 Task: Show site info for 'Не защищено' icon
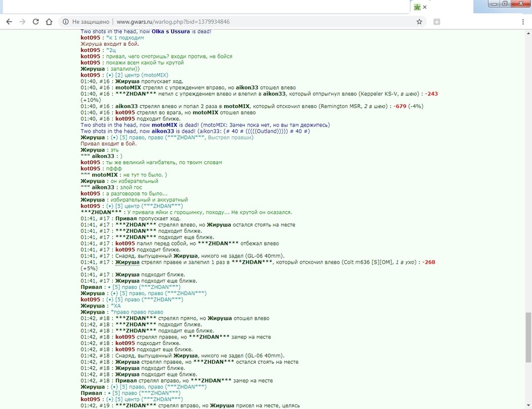pos(66,22)
